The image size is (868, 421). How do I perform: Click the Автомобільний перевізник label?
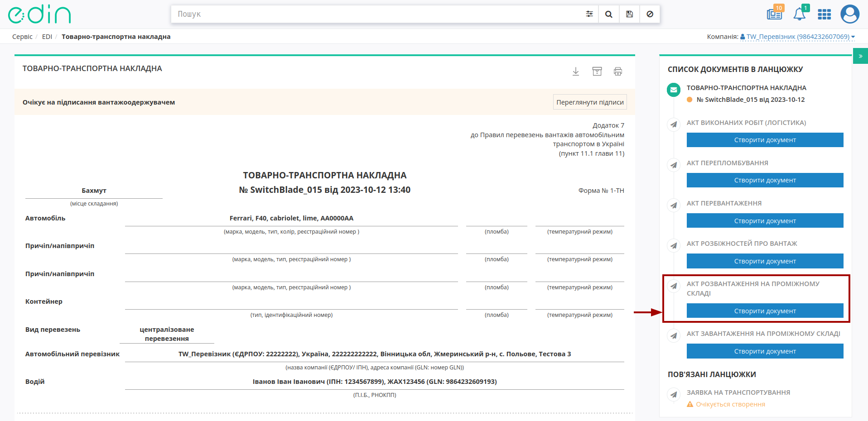tap(72, 354)
